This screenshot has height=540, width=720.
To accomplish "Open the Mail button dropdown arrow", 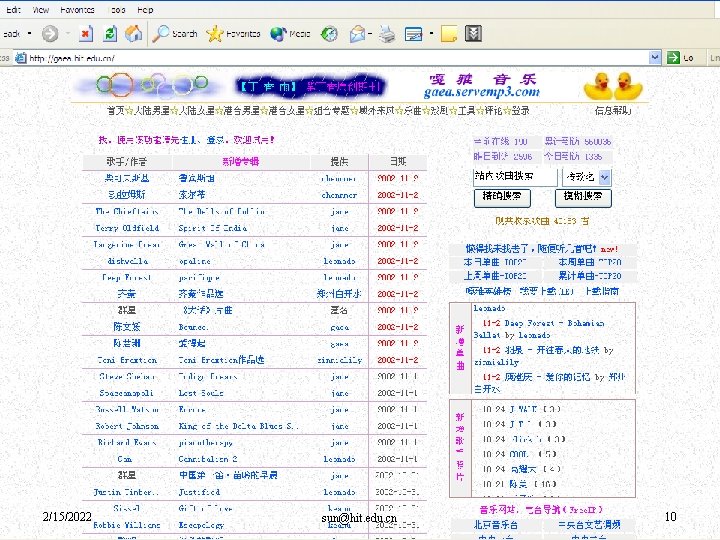I will pyautogui.click(x=370, y=34).
